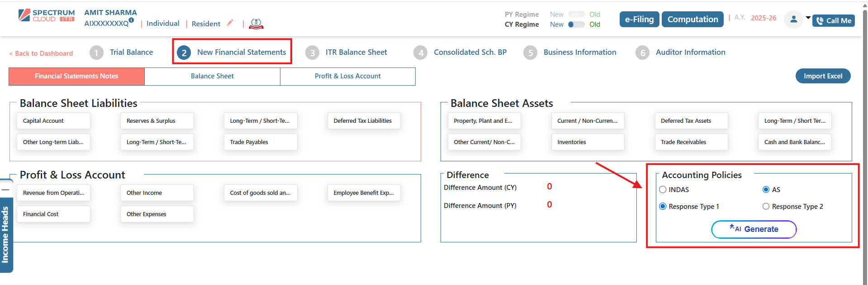Select the Response Type 2 option
868x285 pixels.
tap(766, 207)
